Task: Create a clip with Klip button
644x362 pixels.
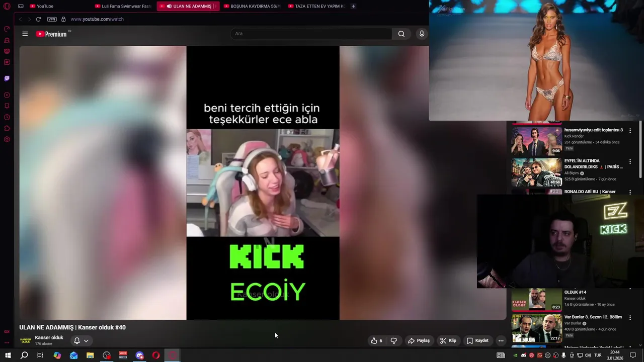Action: [448, 341]
